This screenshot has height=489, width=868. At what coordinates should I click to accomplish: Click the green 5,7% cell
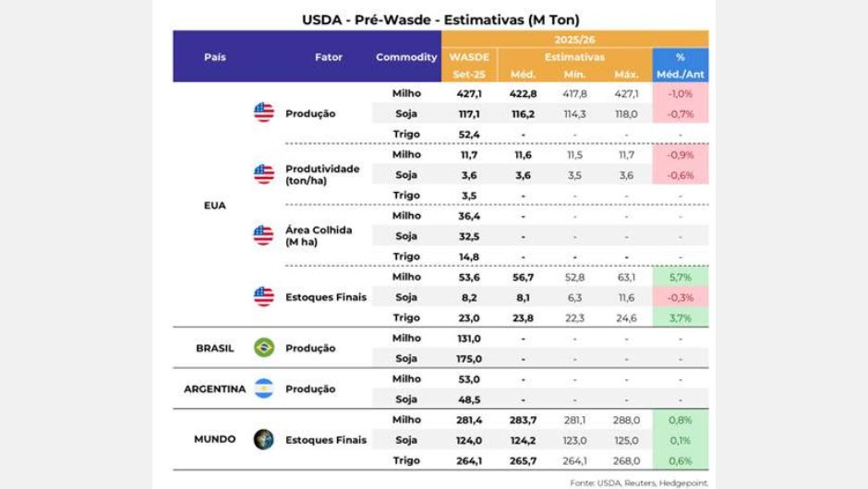[681, 277]
